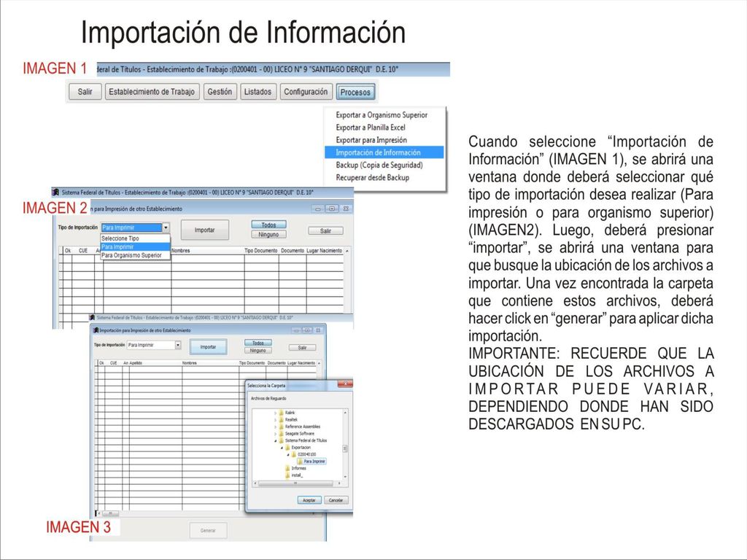
Task: Click Todos button in IMAGEN 2 window
Action: tap(268, 225)
